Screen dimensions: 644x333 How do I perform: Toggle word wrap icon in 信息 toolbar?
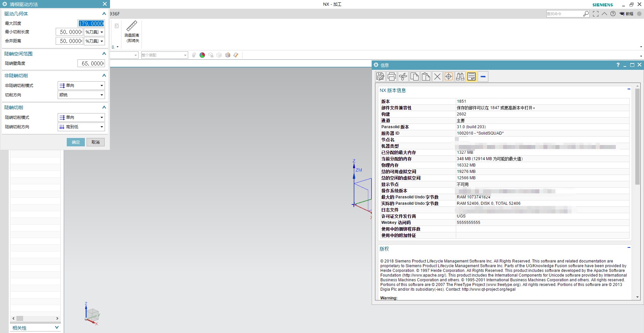[x=471, y=77]
